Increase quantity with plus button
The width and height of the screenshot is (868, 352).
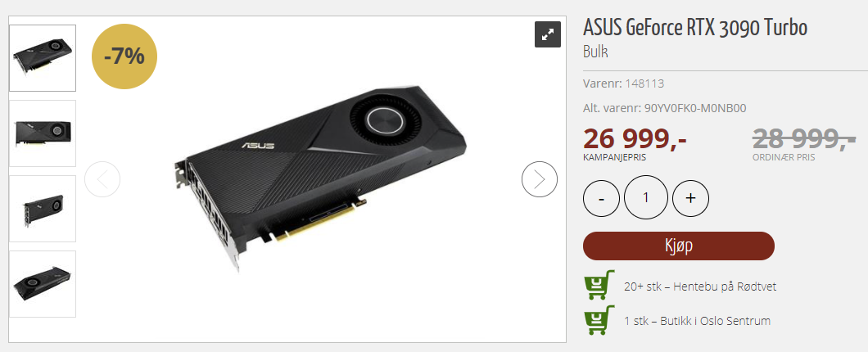690,197
